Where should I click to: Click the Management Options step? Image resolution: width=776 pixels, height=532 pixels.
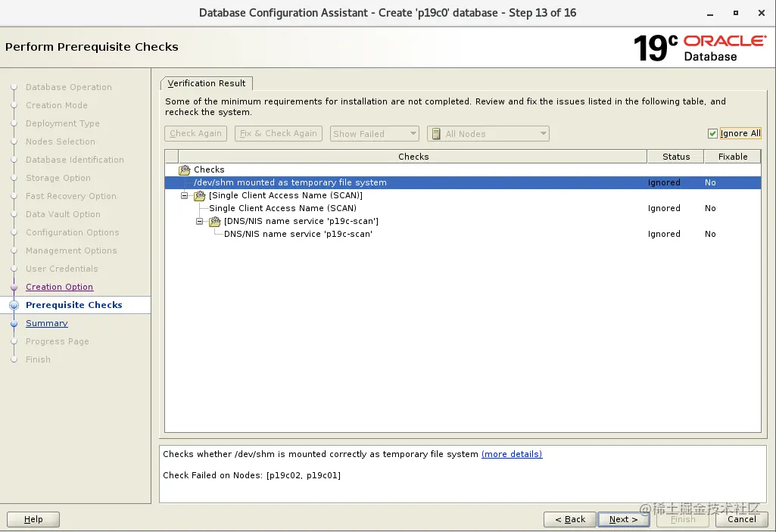pos(71,250)
